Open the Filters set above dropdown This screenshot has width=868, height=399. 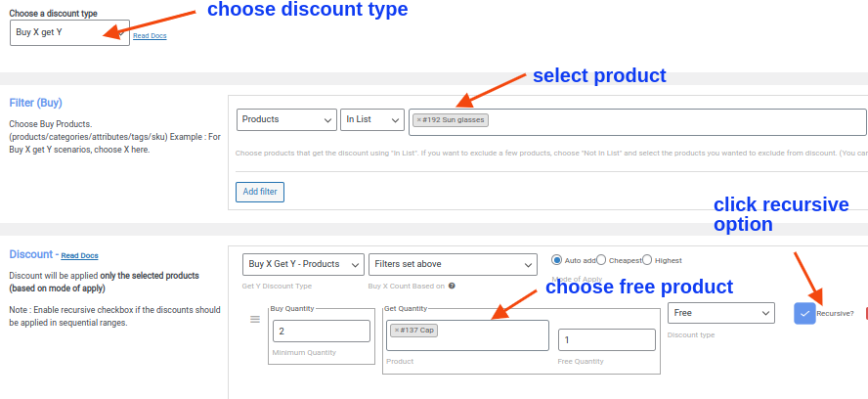(453, 264)
